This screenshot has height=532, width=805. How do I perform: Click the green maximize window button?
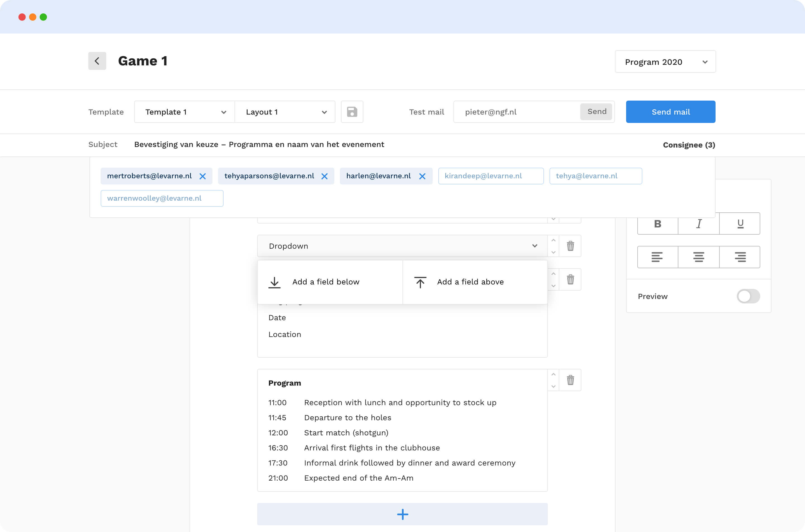click(x=43, y=17)
